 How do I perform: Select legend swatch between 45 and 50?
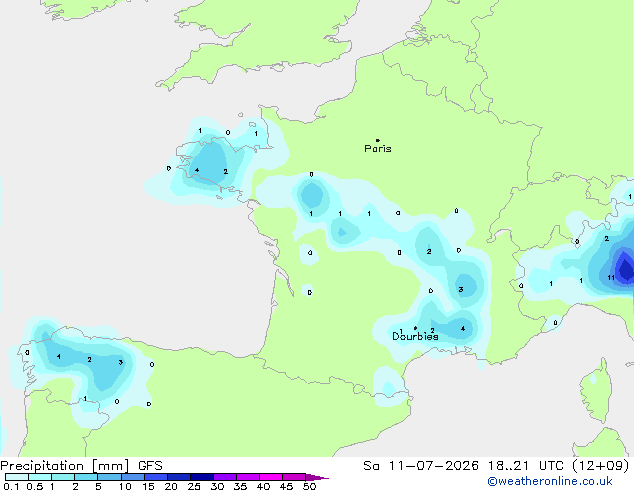(x=294, y=477)
